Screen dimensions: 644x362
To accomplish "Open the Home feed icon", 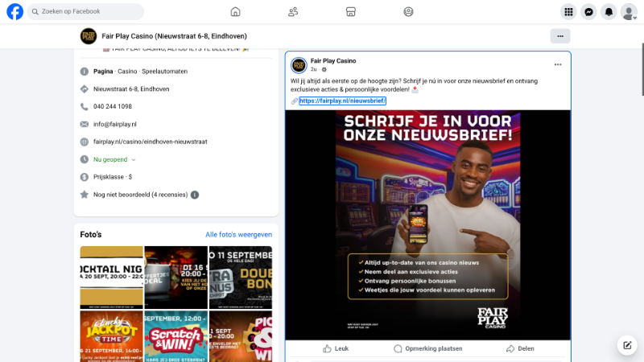I will [x=235, y=12].
